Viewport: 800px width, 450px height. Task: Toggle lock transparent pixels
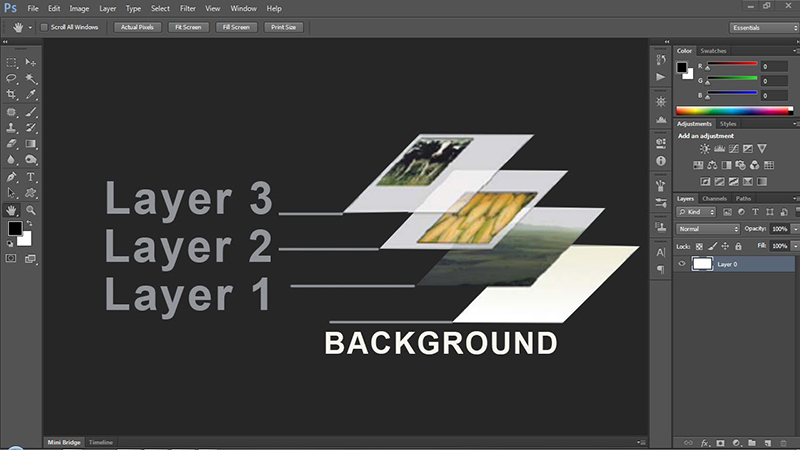click(x=699, y=246)
